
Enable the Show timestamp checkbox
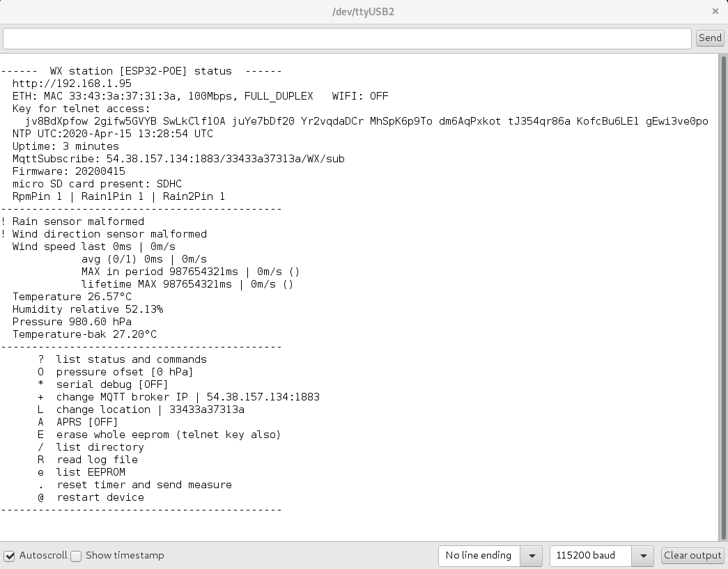[x=77, y=556]
